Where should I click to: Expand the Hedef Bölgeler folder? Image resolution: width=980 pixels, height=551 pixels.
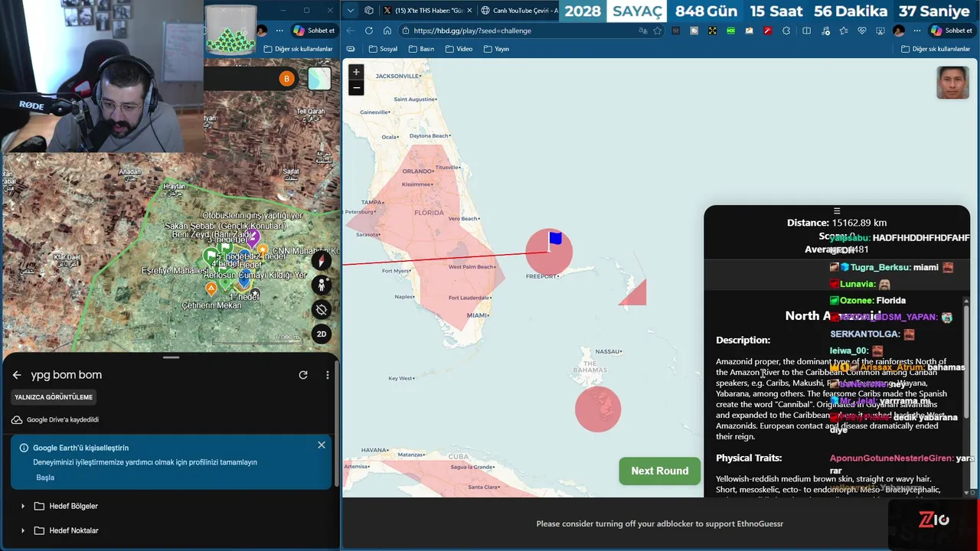pos(22,506)
